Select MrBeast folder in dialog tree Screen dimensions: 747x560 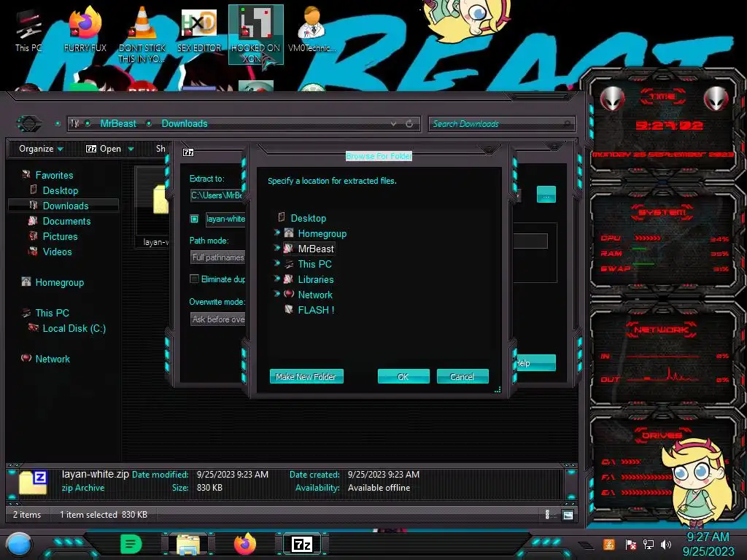[x=316, y=249]
